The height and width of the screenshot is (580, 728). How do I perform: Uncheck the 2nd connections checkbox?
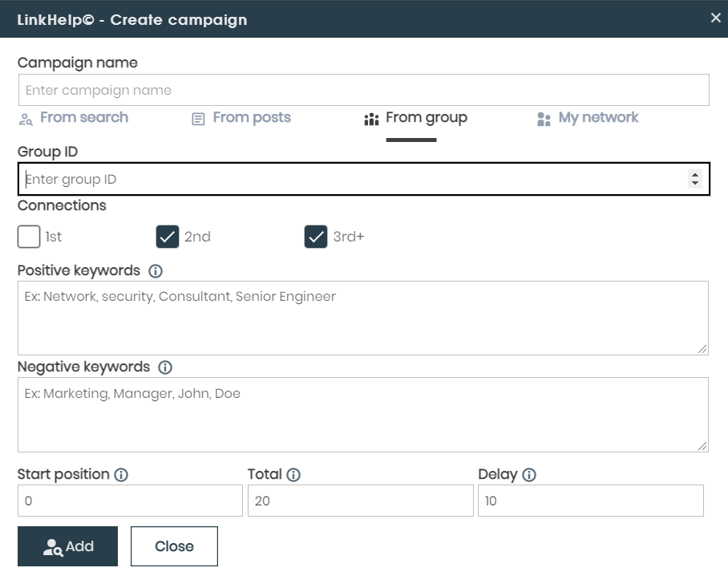pyautogui.click(x=168, y=237)
